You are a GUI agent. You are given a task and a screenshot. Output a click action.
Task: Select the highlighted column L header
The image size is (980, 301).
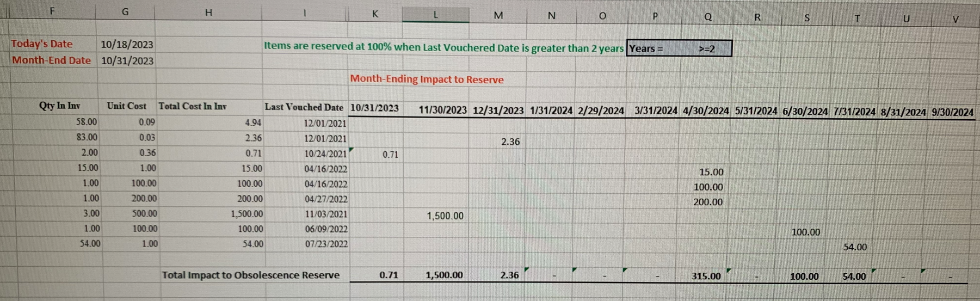pos(436,15)
